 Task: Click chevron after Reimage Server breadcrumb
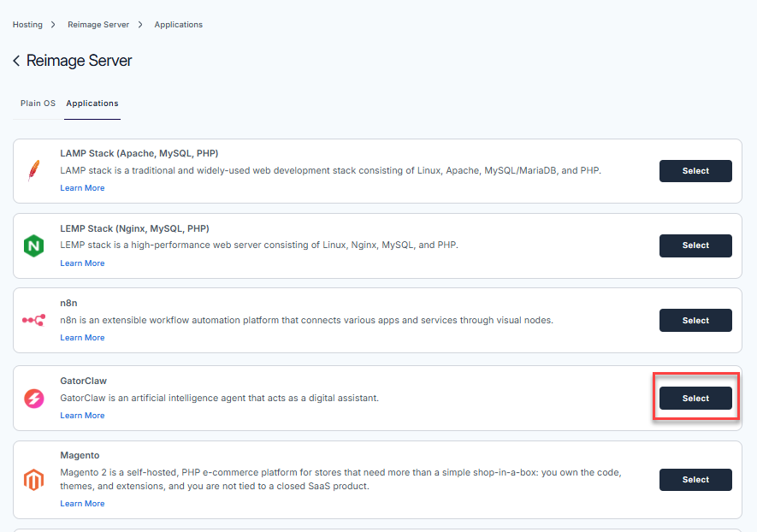coord(140,25)
